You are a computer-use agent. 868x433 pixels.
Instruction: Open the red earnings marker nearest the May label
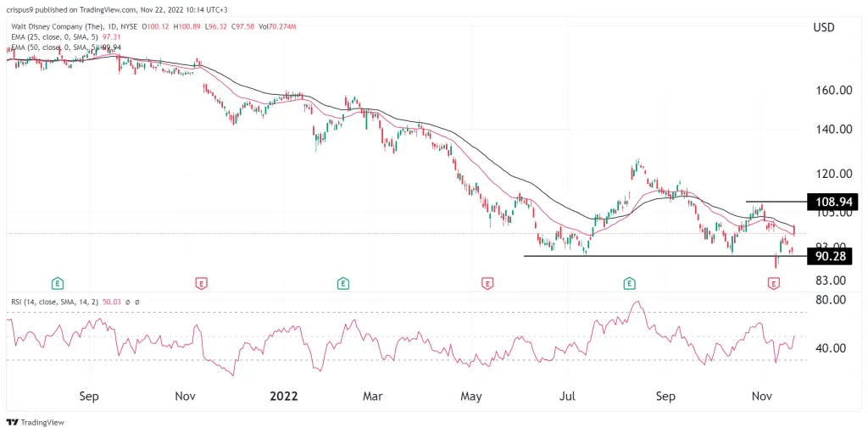pos(487,284)
